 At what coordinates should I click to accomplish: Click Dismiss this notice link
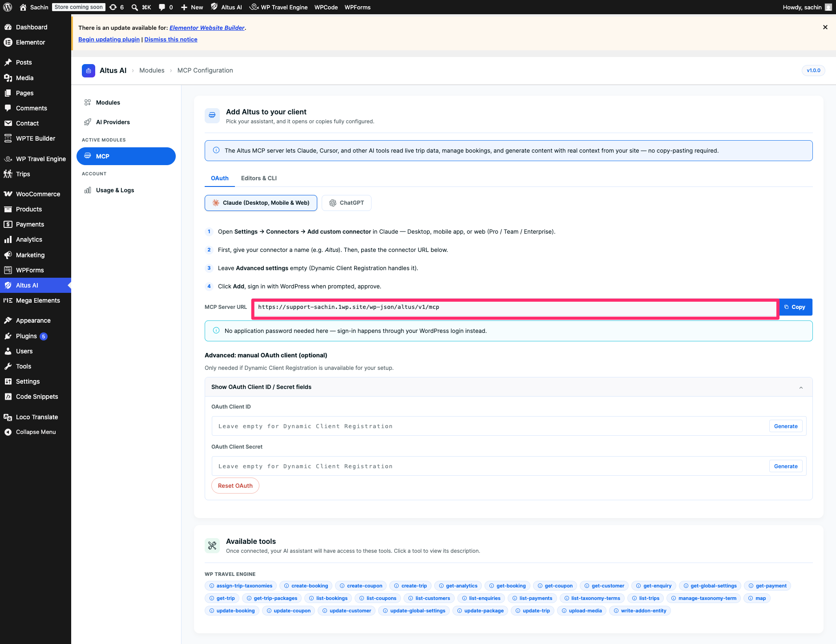(171, 39)
